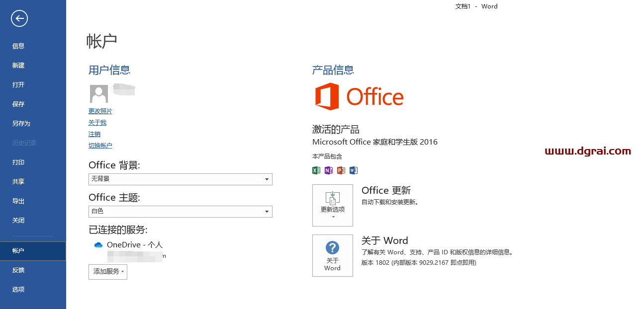
Task: Click the back arrow to return to document
Action: pos(19,19)
